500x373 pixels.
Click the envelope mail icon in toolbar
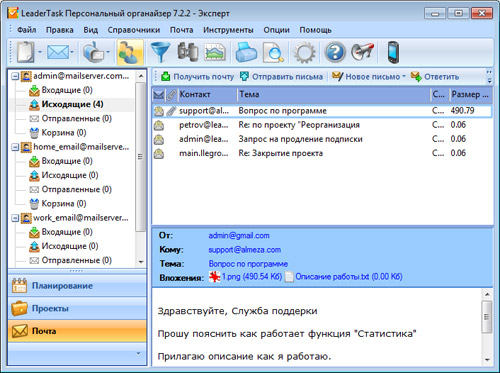58,52
